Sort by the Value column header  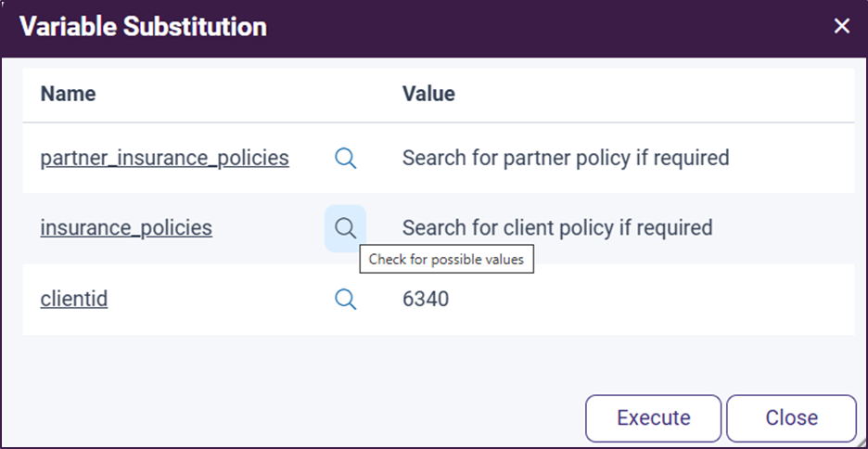point(428,94)
